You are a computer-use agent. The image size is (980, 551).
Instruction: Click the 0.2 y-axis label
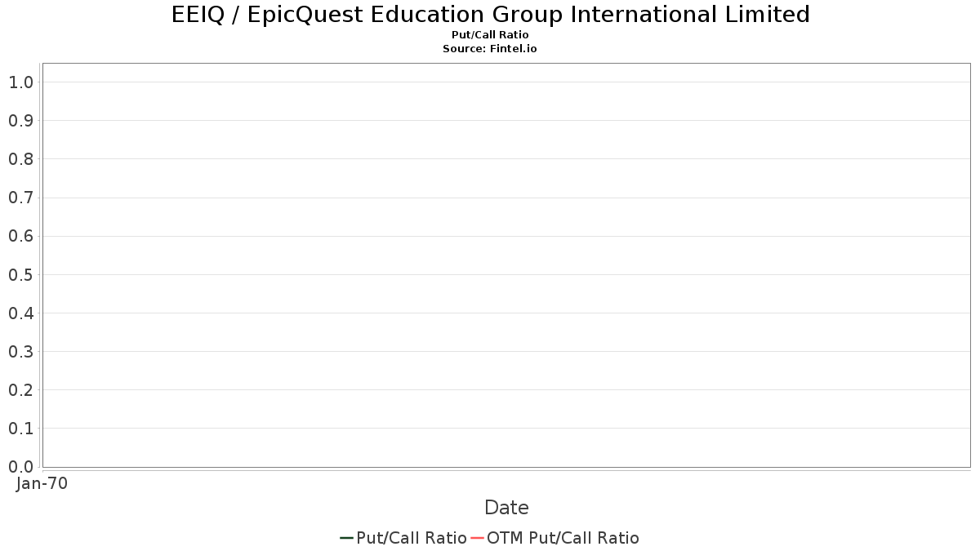21,390
